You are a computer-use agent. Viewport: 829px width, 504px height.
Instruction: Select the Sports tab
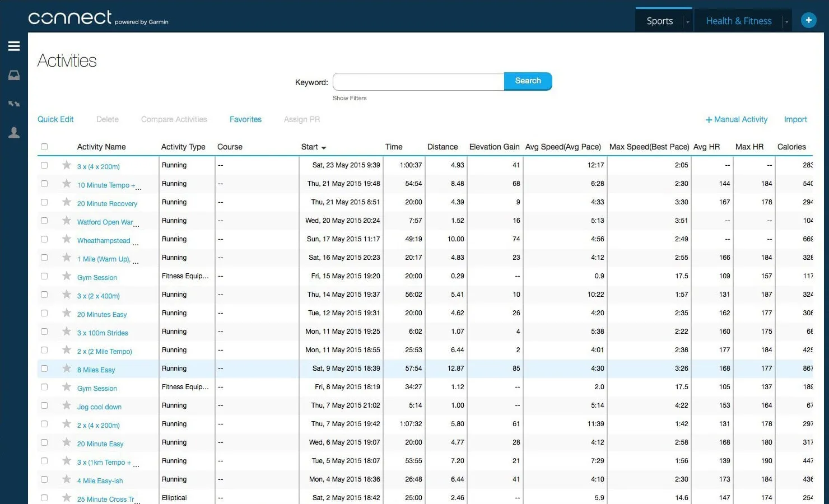coord(659,21)
